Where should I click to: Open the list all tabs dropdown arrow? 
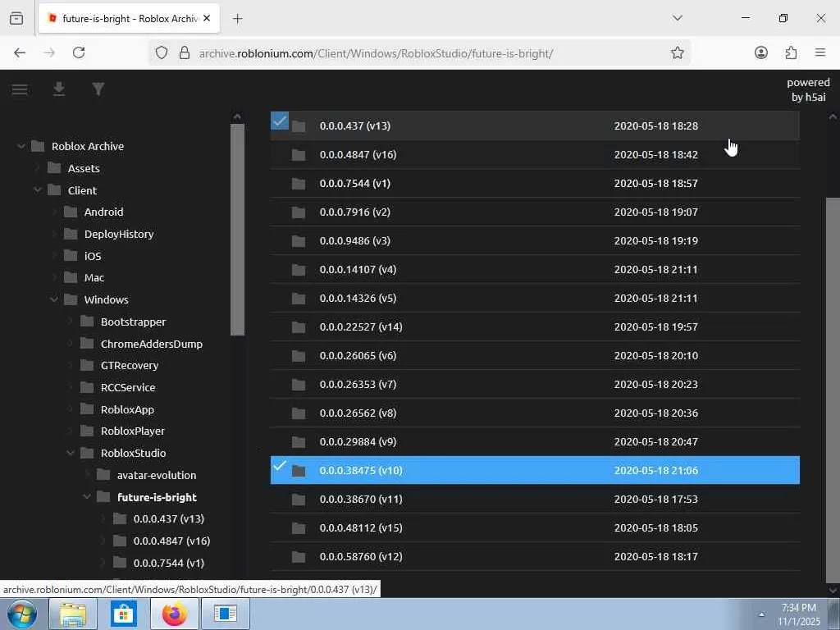point(677,18)
